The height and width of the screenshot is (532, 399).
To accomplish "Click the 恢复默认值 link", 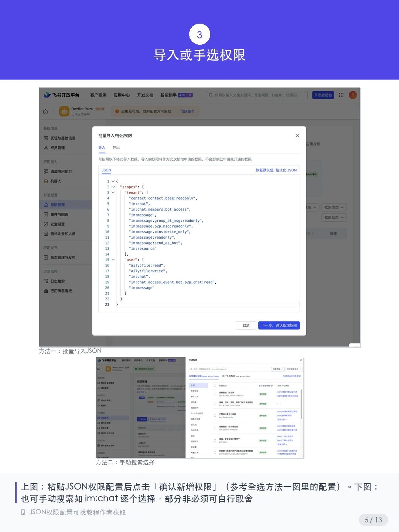I will (x=265, y=170).
